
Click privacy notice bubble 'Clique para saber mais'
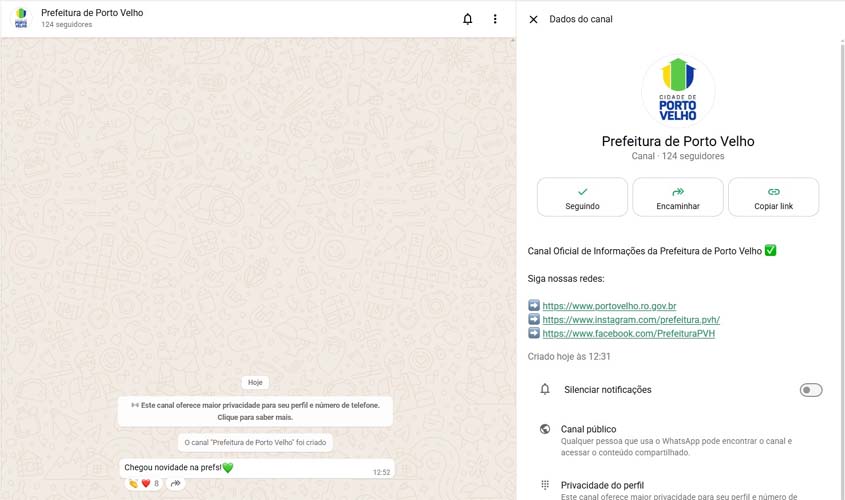[255, 411]
